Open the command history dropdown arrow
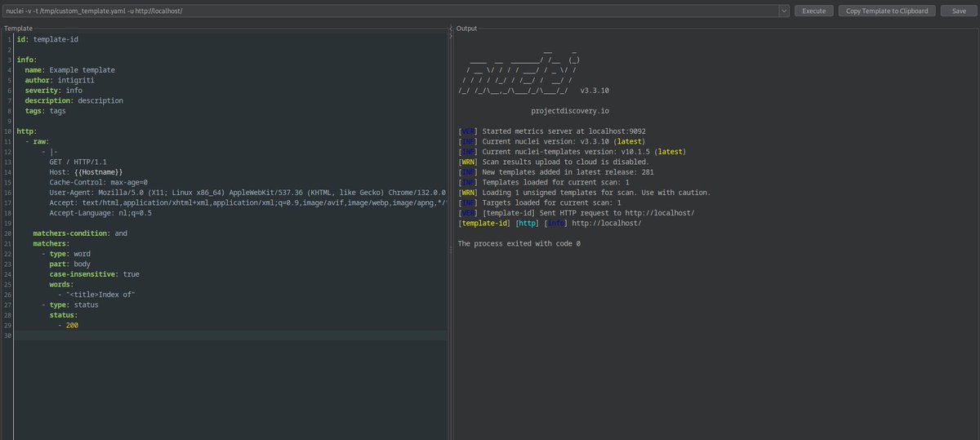 point(784,11)
